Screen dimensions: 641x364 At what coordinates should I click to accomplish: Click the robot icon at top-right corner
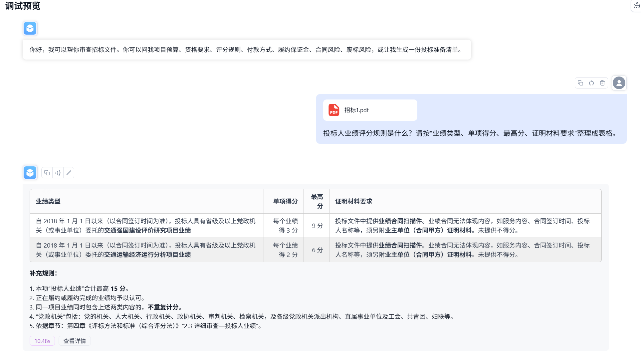pyautogui.click(x=637, y=6)
